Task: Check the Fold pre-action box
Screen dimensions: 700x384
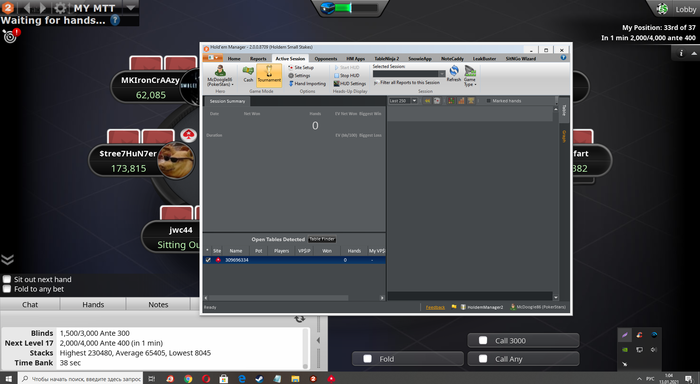Action: [367, 359]
